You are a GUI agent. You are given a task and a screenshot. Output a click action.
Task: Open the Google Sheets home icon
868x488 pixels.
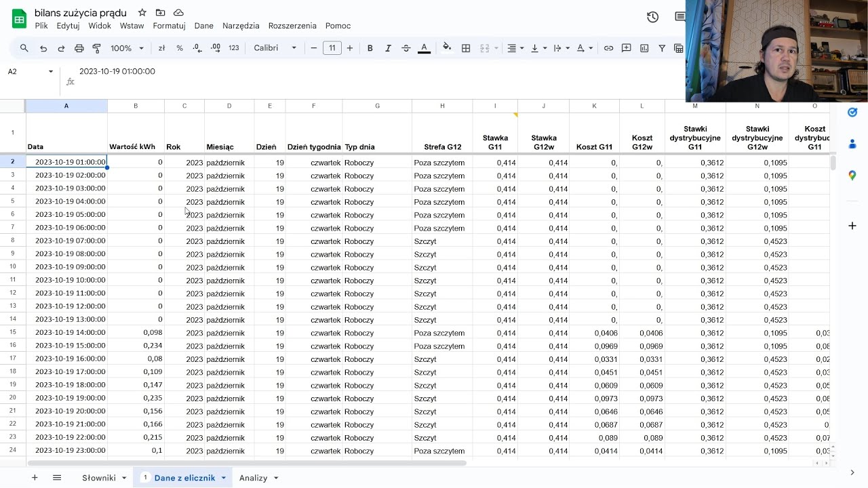(19, 19)
